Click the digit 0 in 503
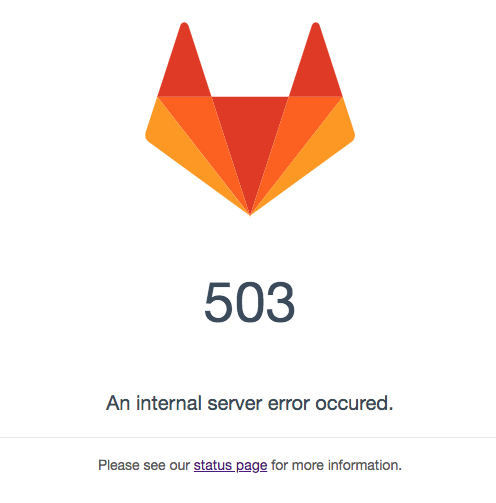This screenshot has width=496, height=503. pos(249,302)
